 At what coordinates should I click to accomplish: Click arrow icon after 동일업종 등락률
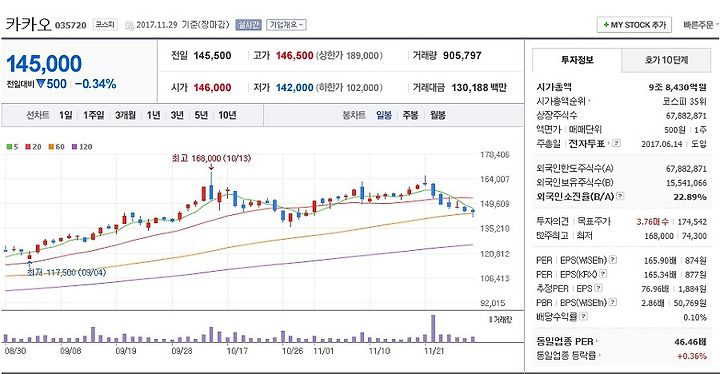pos(600,356)
